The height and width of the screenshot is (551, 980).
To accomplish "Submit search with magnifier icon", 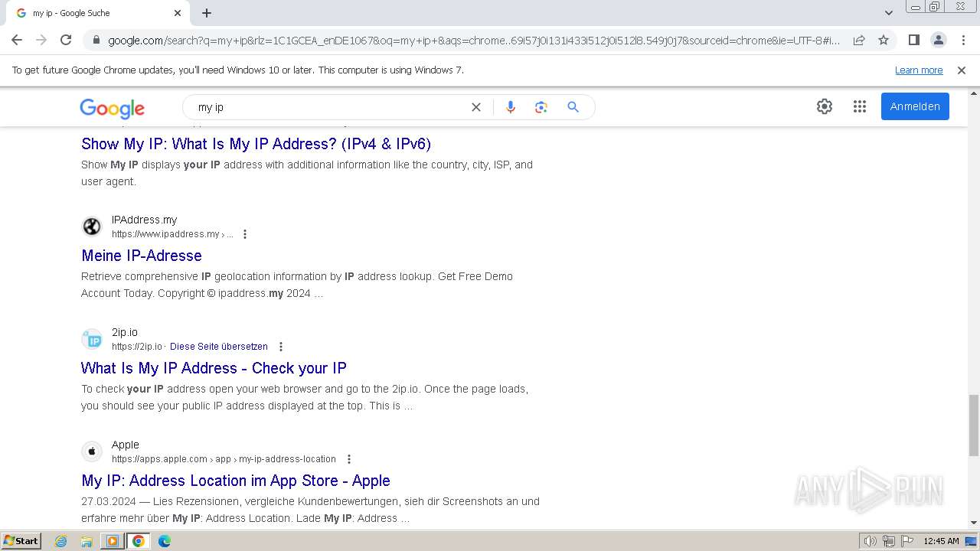I will pyautogui.click(x=573, y=107).
